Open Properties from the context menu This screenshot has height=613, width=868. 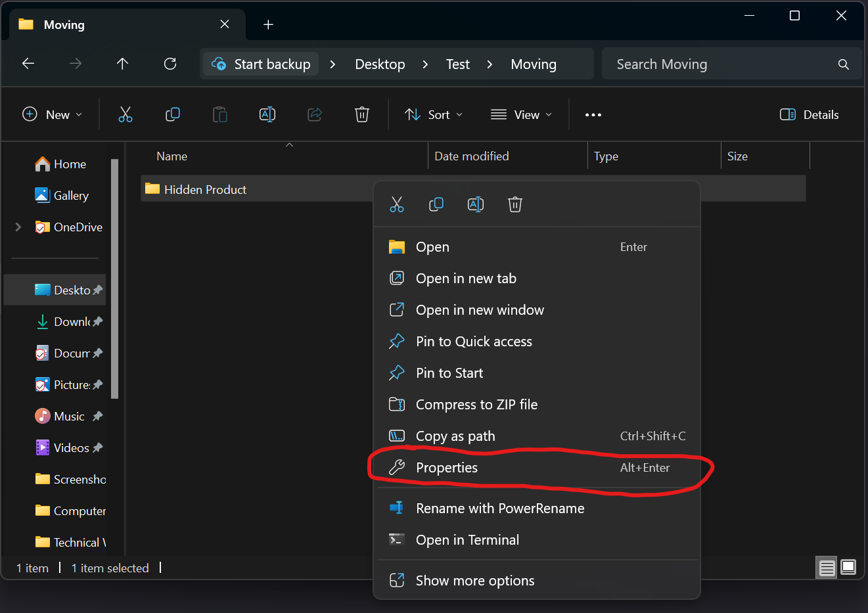point(537,468)
